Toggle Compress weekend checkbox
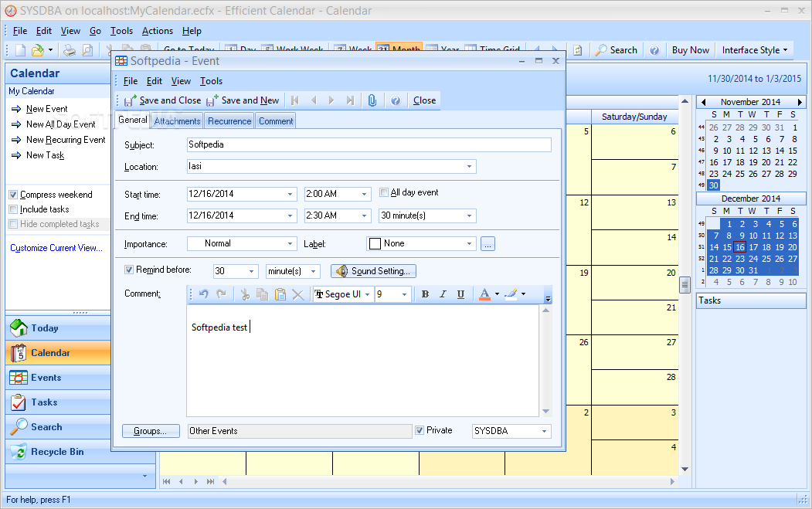 coord(13,195)
